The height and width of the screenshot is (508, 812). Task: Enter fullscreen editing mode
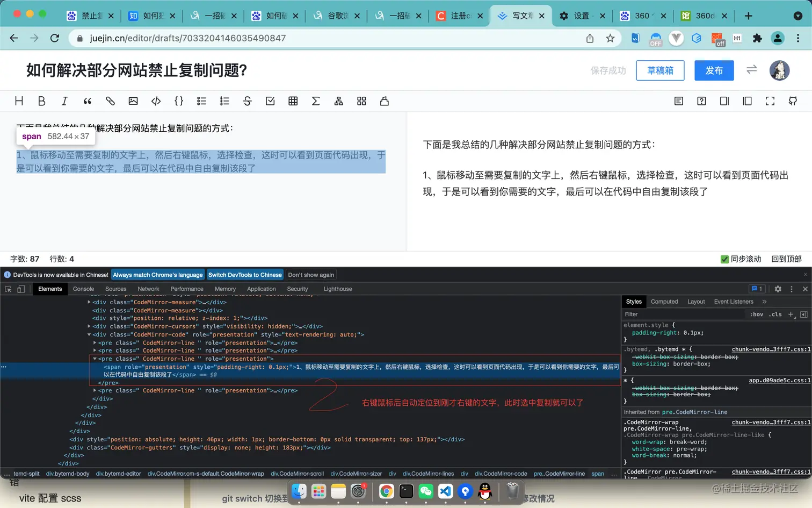coord(770,101)
